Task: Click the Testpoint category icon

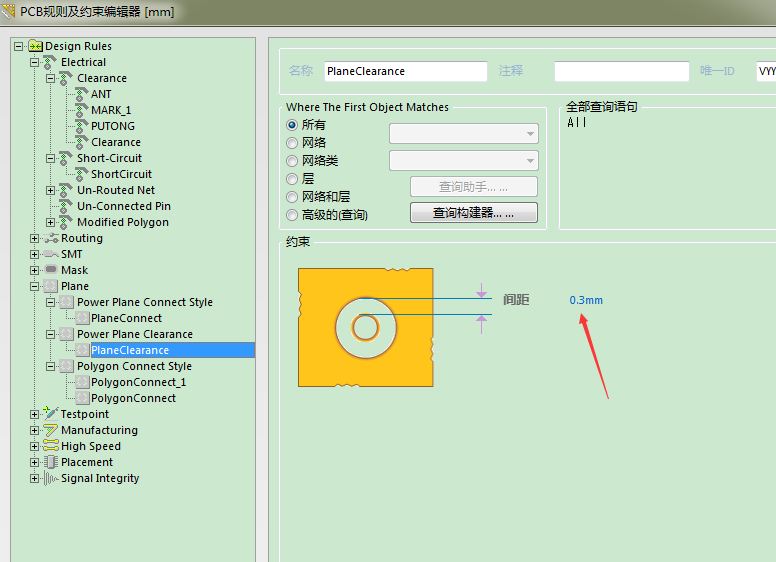Action: 51,414
